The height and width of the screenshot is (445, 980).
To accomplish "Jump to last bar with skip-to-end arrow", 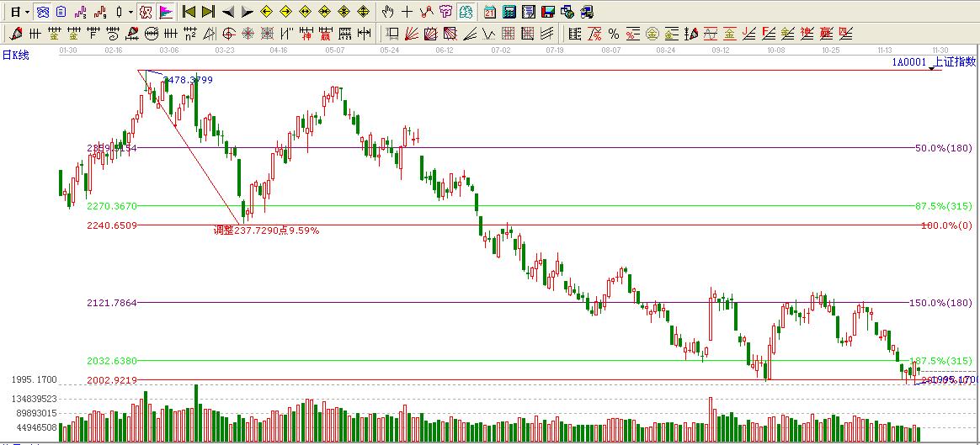I will [208, 12].
